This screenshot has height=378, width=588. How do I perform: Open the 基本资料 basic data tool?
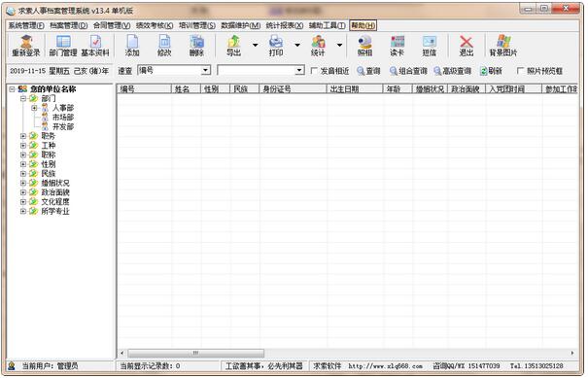95,46
